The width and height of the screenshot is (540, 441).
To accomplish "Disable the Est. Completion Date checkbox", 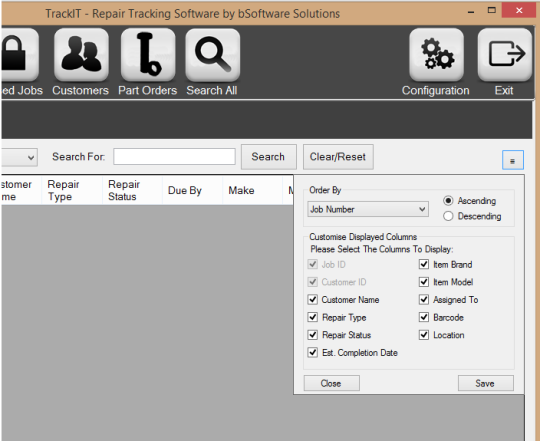I will pyautogui.click(x=313, y=353).
